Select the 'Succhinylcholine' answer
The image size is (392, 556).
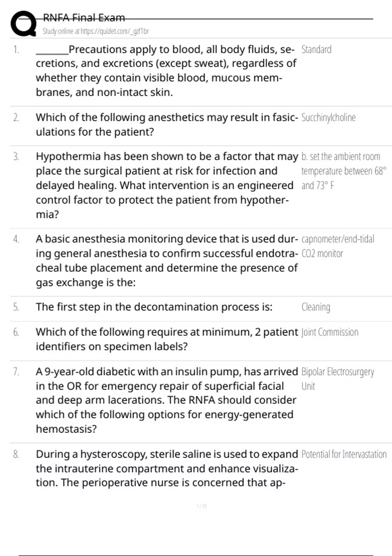click(328, 117)
